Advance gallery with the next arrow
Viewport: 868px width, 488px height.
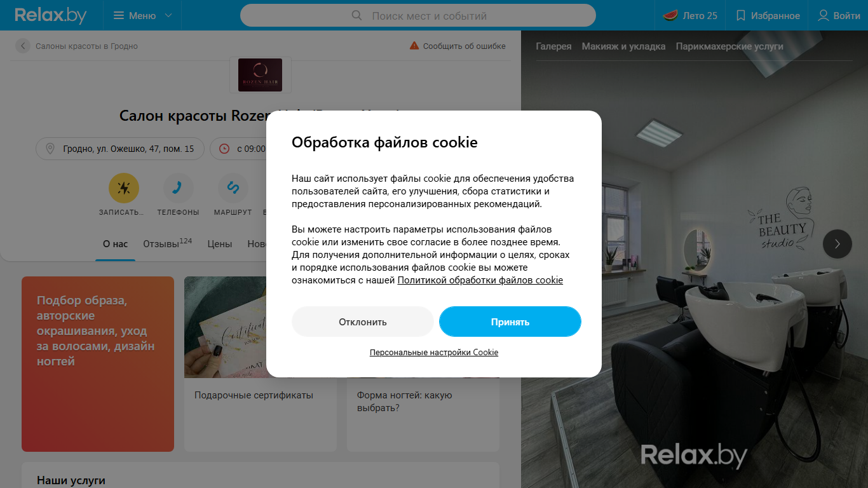coord(837,243)
